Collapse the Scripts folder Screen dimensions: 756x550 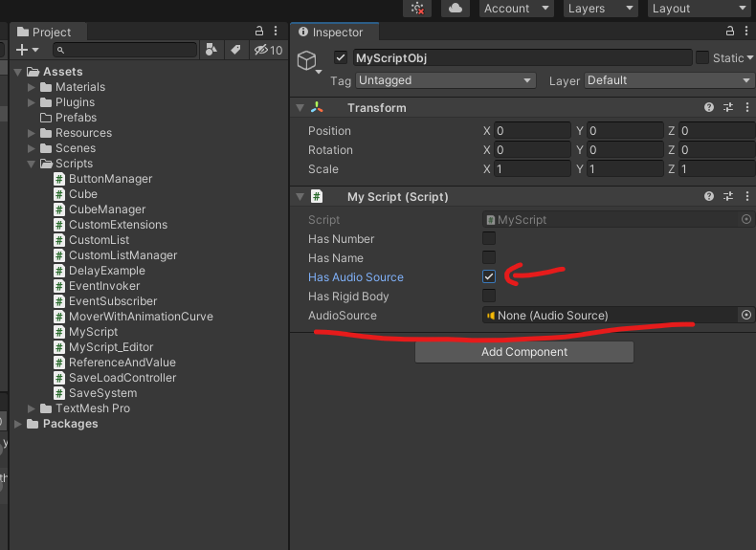(32, 164)
